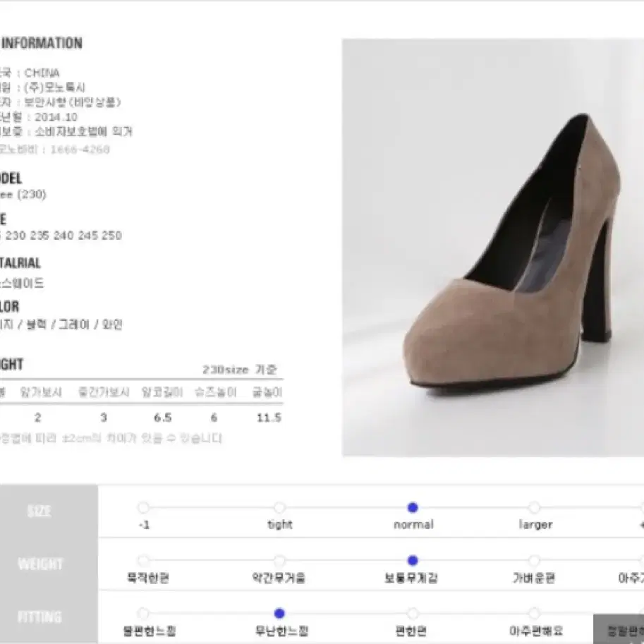The width and height of the screenshot is (644, 644).
Task: Click the 6.5 toe length value
Action: 163,418
